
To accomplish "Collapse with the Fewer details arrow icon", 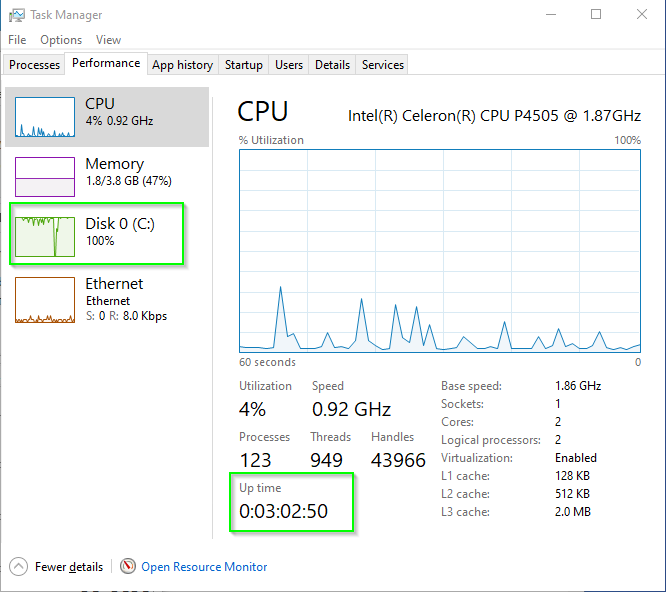I will click(x=18, y=567).
